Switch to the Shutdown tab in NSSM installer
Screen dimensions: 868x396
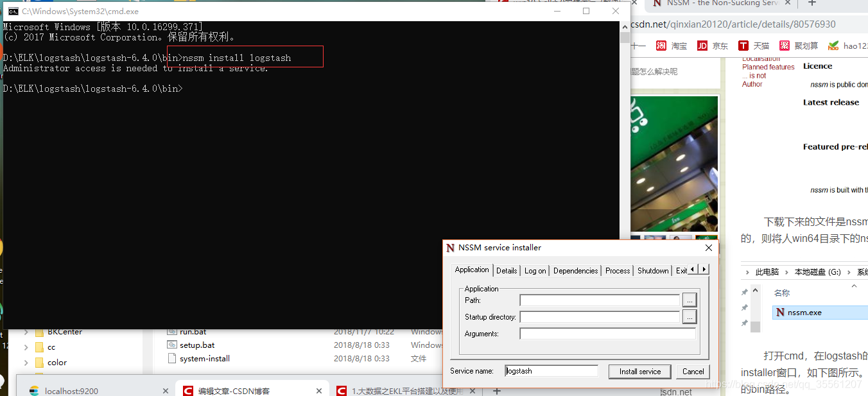point(653,271)
